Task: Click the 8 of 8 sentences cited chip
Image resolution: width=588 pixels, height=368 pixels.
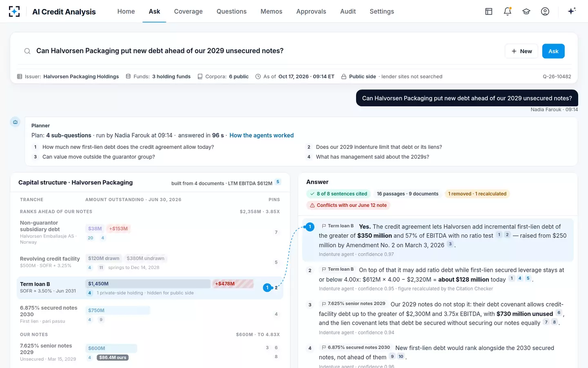Action: pyautogui.click(x=338, y=194)
